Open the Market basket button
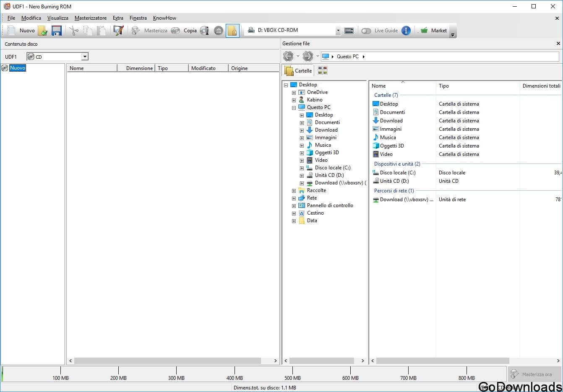The height and width of the screenshot is (392, 563). (x=433, y=31)
